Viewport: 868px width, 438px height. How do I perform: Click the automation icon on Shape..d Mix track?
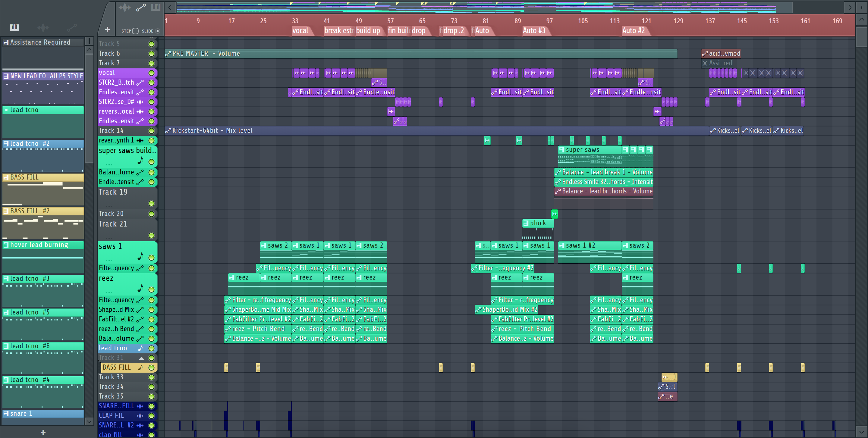point(140,309)
